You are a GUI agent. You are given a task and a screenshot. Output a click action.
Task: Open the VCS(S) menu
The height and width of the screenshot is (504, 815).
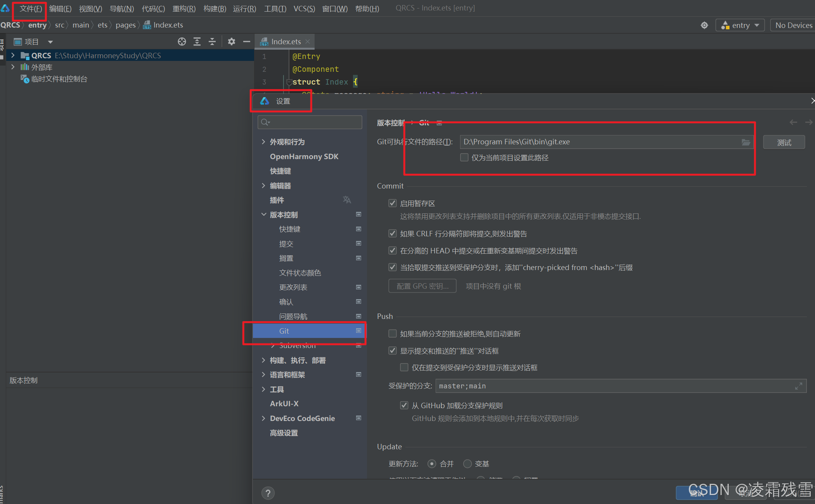pos(304,9)
